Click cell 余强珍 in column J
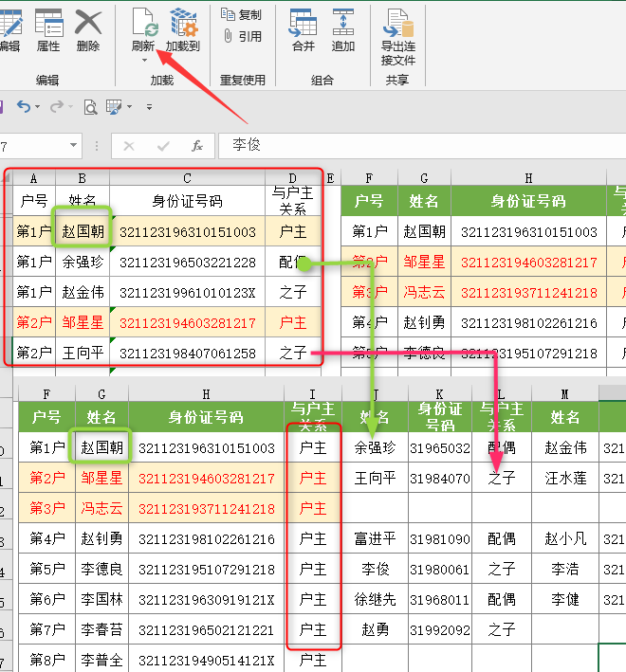 [x=375, y=447]
